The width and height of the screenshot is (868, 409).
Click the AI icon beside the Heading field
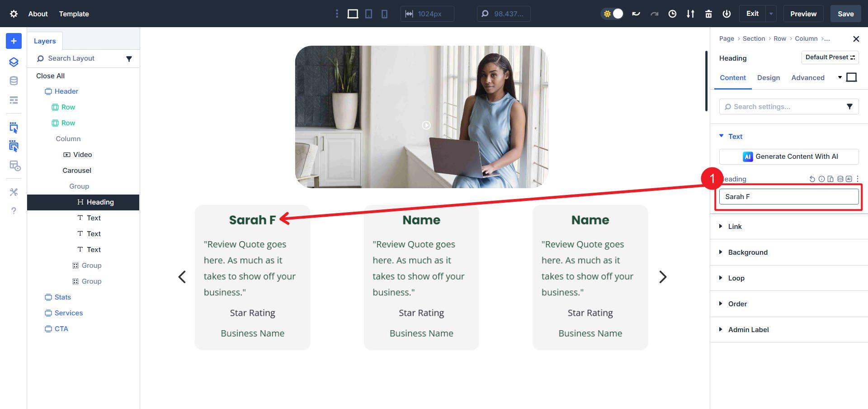pyautogui.click(x=849, y=179)
